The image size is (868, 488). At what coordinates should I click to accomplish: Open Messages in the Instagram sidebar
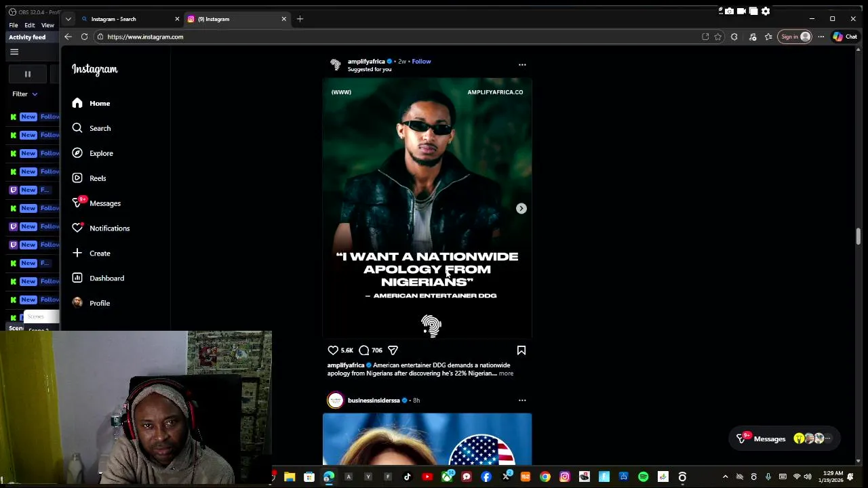(x=96, y=203)
